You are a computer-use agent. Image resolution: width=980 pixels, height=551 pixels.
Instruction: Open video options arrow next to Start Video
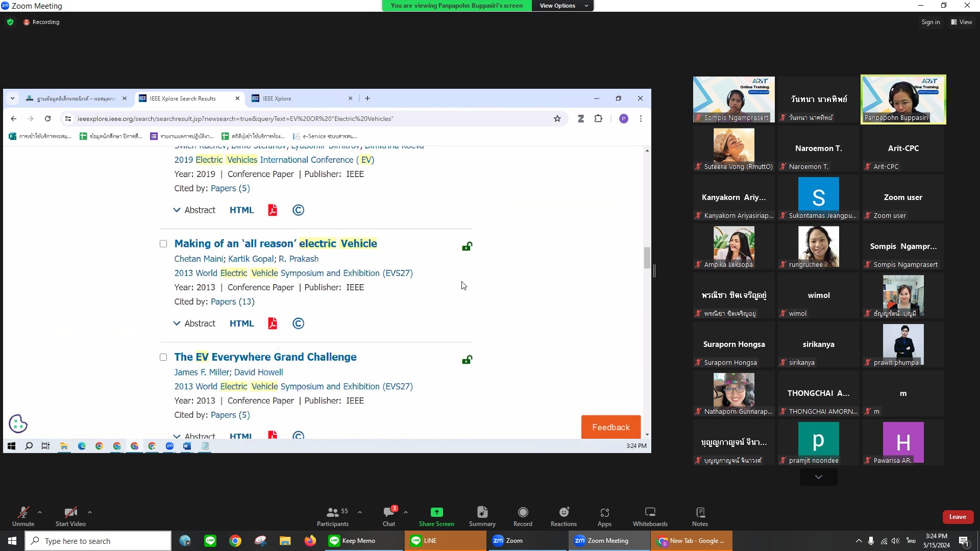(90, 512)
